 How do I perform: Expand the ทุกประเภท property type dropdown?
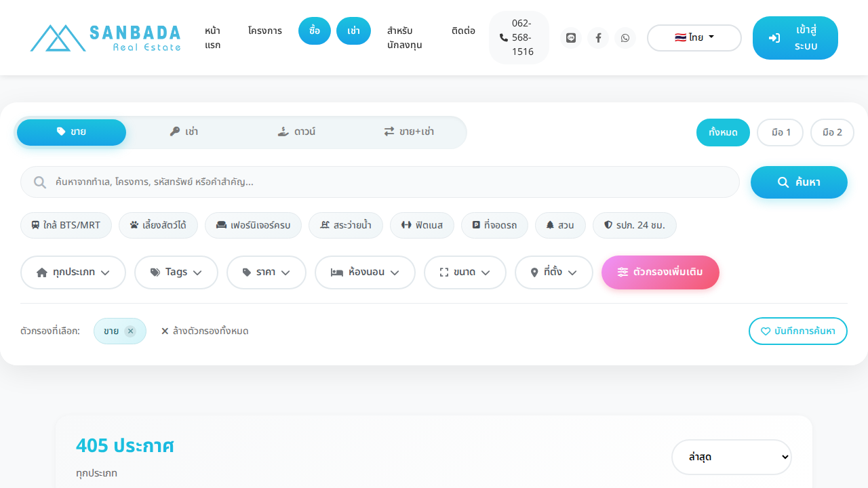click(x=73, y=272)
